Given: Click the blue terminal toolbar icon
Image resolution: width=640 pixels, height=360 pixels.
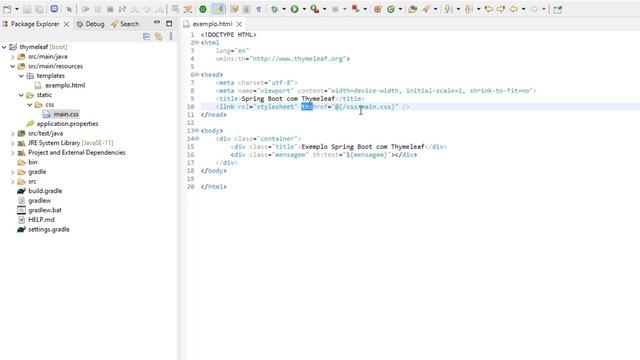Looking at the screenshot, I should coord(54,9).
